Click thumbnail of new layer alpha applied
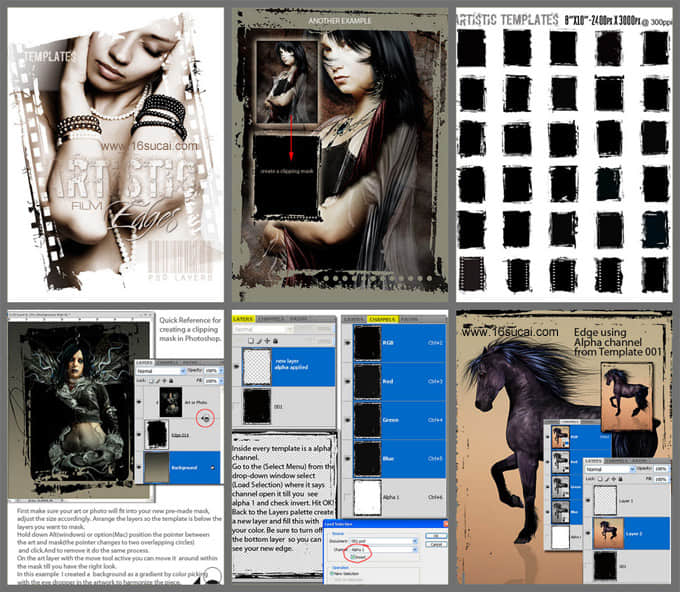680x592 pixels. tap(257, 366)
